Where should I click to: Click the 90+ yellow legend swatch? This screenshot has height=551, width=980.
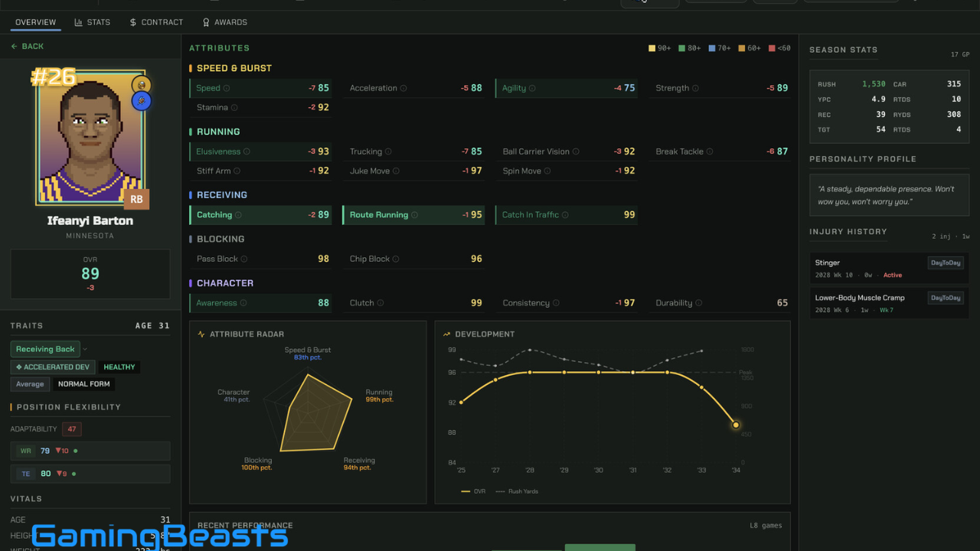[652, 48]
